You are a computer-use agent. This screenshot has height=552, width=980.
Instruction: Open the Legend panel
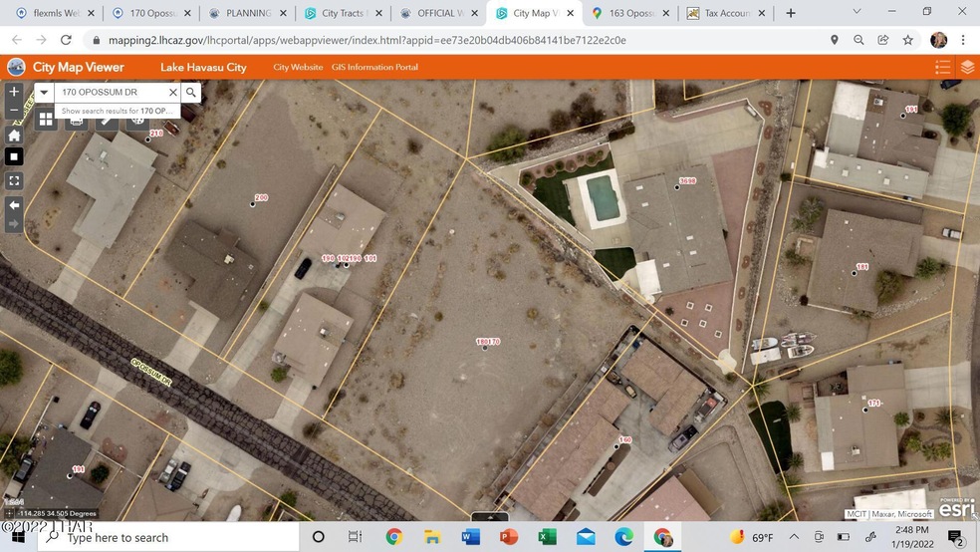[942, 68]
